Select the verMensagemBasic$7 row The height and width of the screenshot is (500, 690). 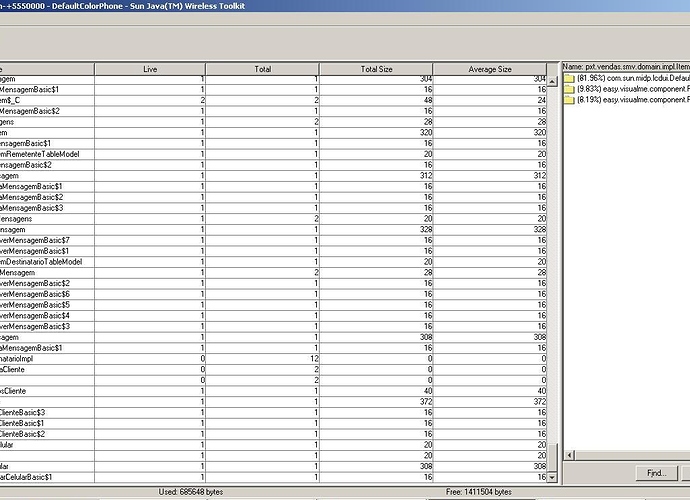click(x=273, y=240)
